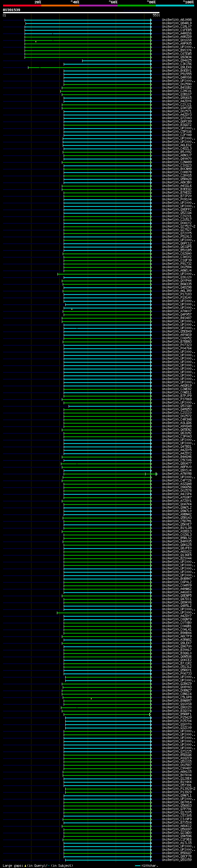The image size is (197, 868).
Task: Select hit label UniRef100_O57391
Action: coord(177,785)
